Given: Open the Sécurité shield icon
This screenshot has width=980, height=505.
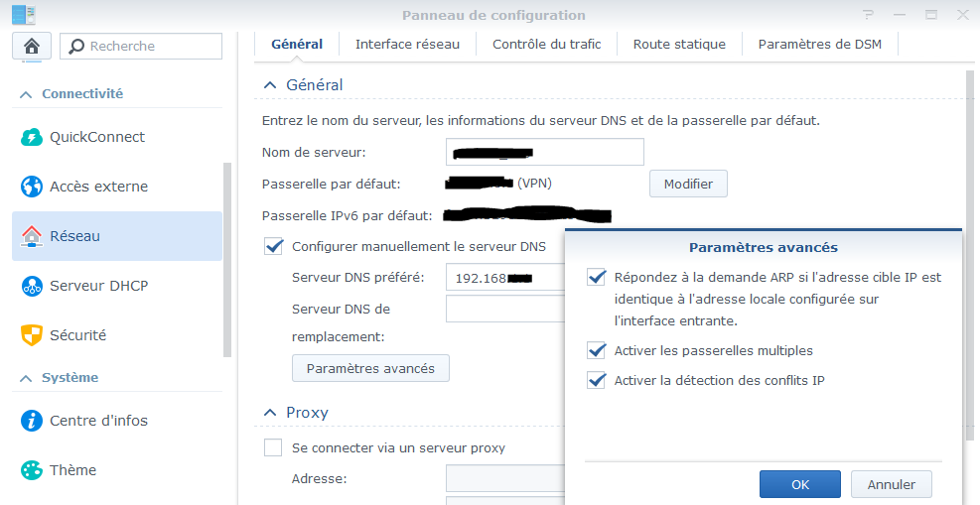Looking at the screenshot, I should pyautogui.click(x=32, y=335).
